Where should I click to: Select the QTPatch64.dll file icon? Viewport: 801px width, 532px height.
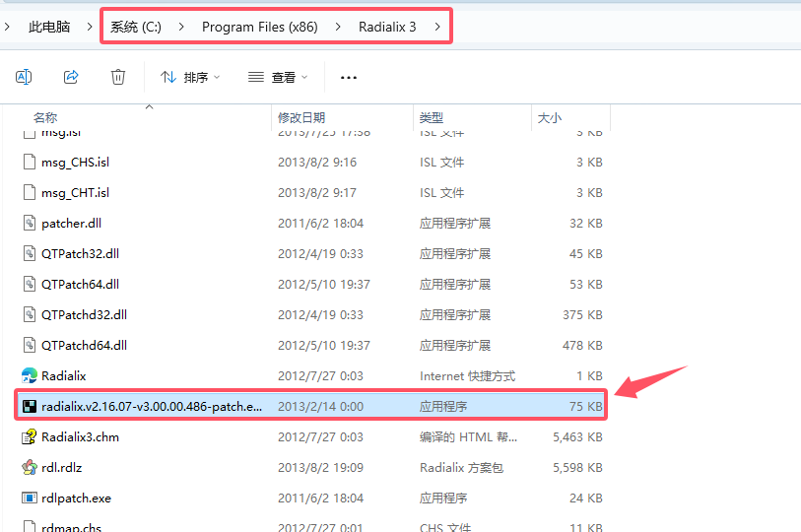30,284
